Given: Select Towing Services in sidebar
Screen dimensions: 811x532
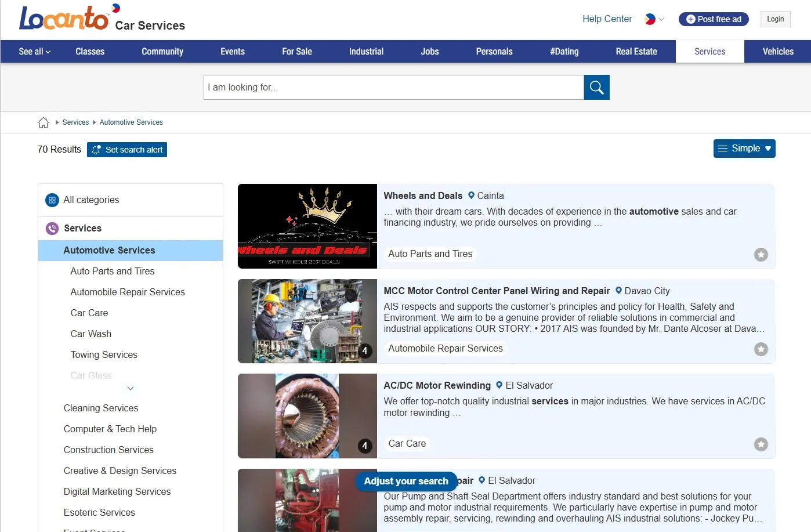Looking at the screenshot, I should 104,354.
